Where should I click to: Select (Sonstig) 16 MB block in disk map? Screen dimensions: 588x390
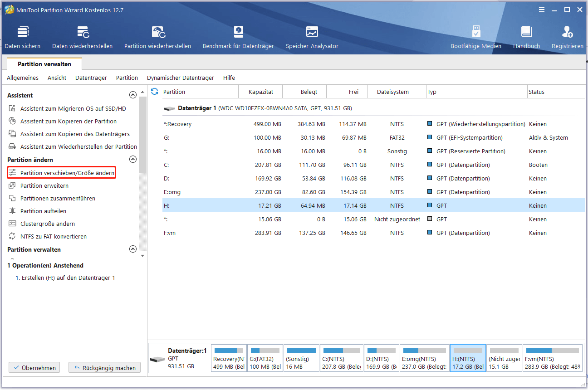(301, 358)
